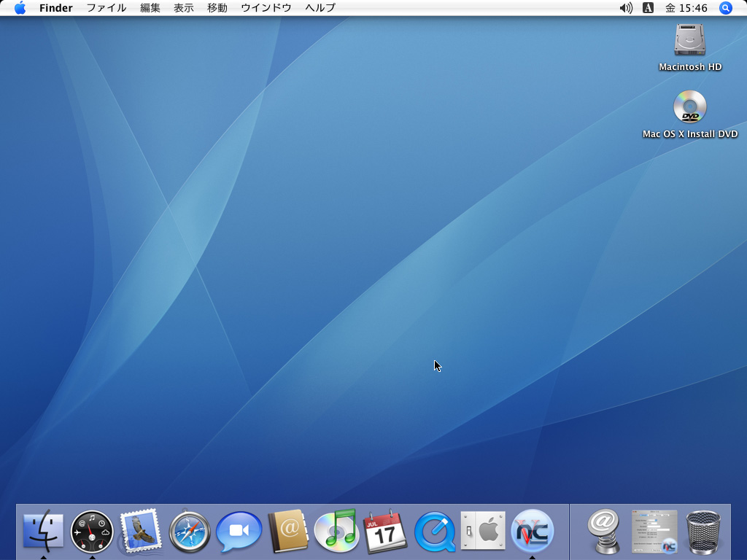Open the Trash in the Dock
Screen dimensions: 747x560
[704, 532]
